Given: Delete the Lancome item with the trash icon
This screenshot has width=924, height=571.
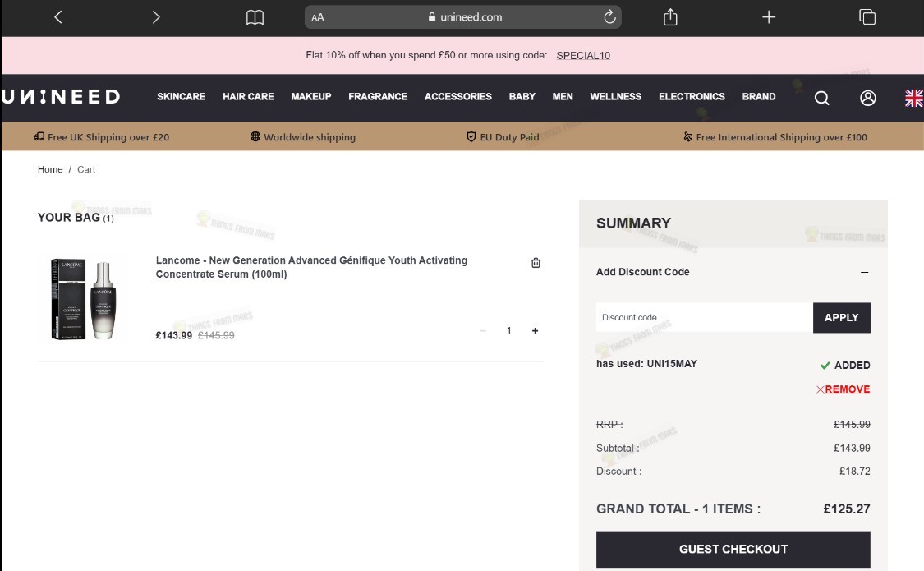Looking at the screenshot, I should coord(536,263).
